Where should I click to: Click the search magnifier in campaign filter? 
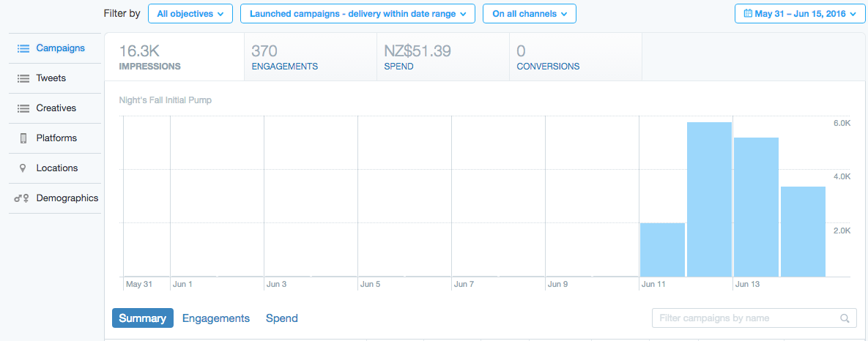click(845, 318)
